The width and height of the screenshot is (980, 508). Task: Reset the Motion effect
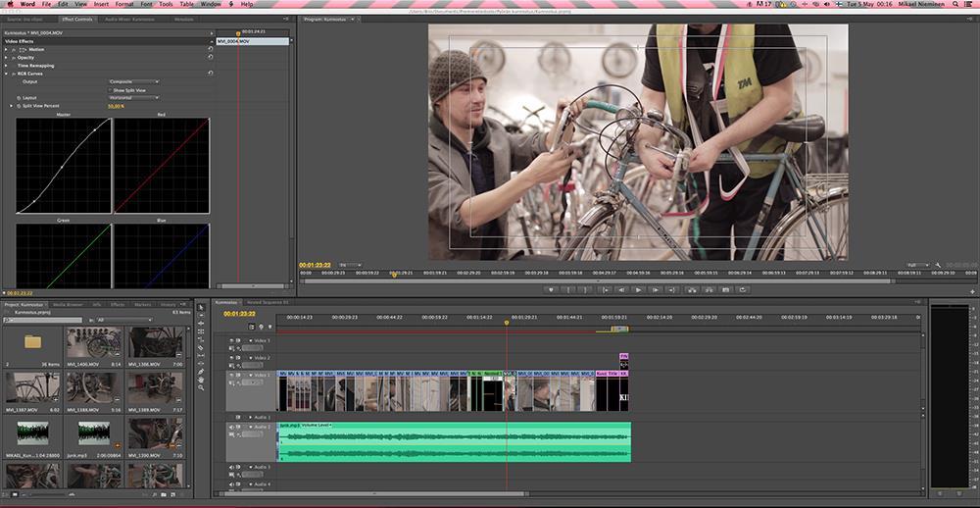pyautogui.click(x=211, y=49)
